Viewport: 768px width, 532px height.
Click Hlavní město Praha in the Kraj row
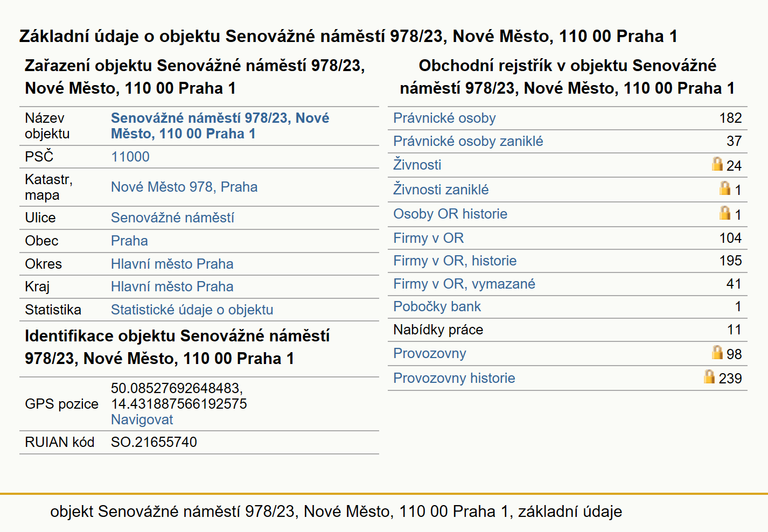coord(172,286)
